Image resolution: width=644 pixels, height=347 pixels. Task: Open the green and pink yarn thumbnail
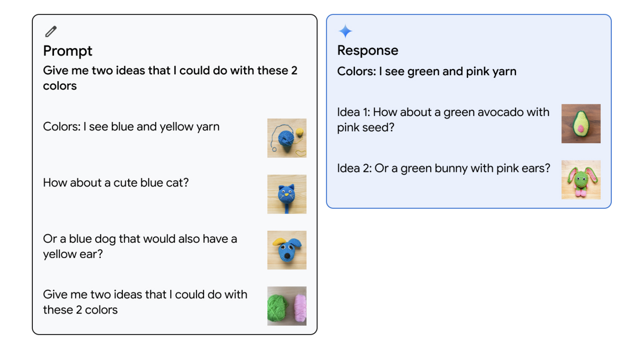[x=287, y=306]
